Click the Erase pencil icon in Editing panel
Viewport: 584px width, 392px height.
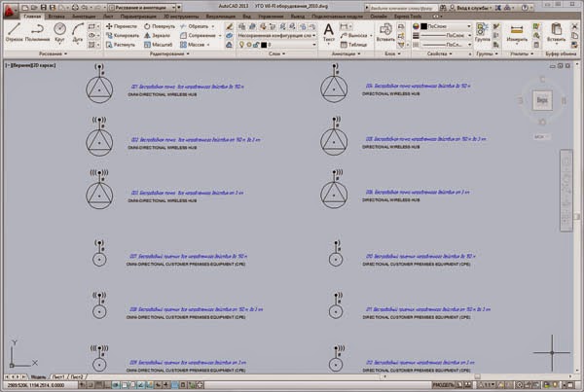click(229, 26)
